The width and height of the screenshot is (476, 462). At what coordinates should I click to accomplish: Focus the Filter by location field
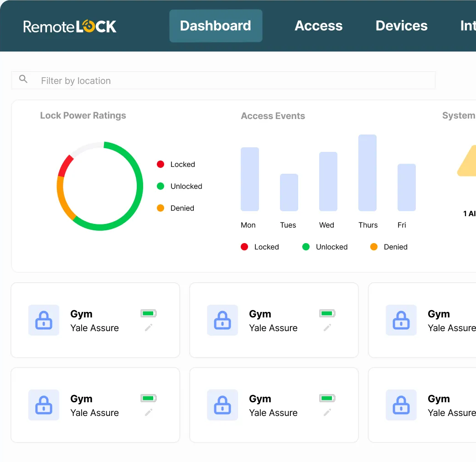tap(223, 80)
